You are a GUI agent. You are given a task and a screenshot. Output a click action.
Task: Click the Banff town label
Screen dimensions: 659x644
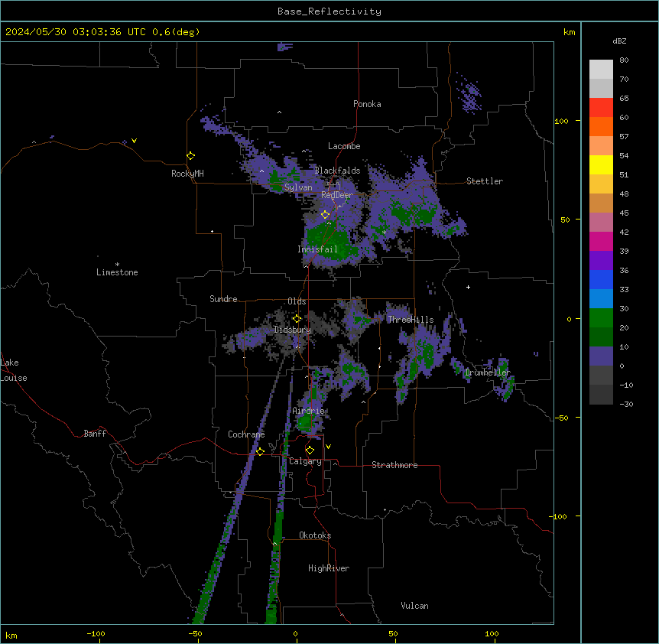[95, 434]
